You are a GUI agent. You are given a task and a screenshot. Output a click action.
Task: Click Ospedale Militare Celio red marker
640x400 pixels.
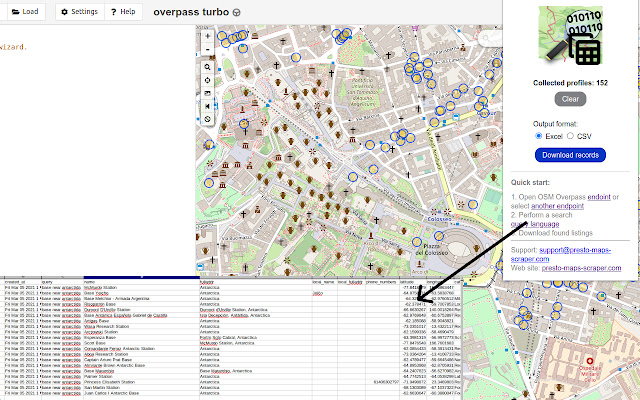click(x=589, y=361)
